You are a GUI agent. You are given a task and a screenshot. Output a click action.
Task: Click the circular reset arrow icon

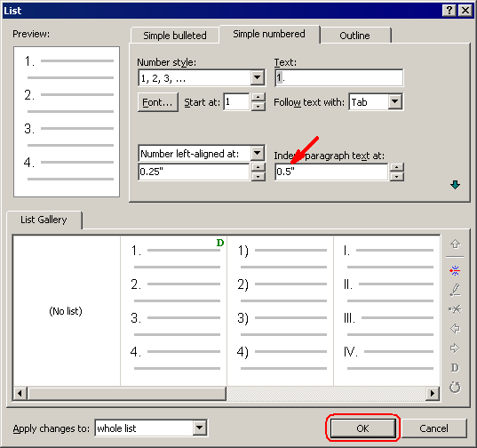coord(455,388)
